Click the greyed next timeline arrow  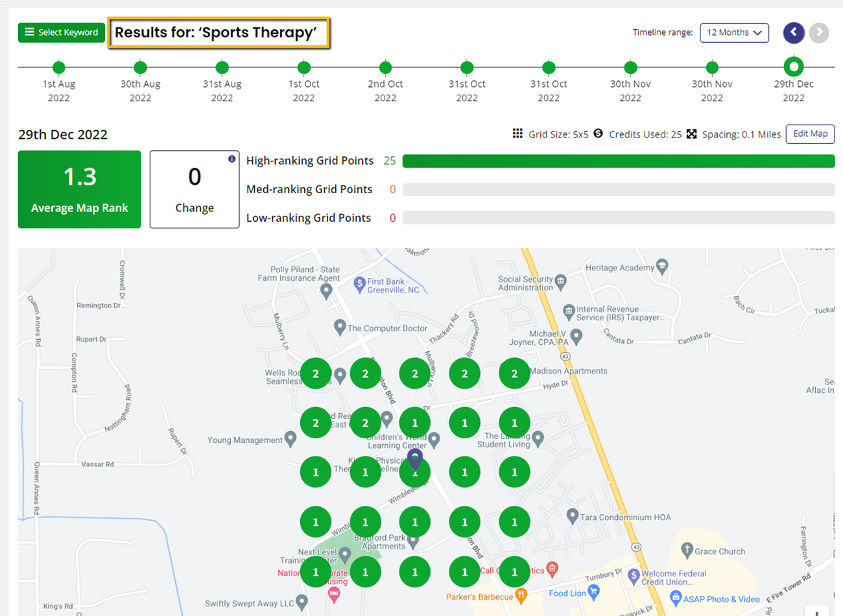coord(819,32)
